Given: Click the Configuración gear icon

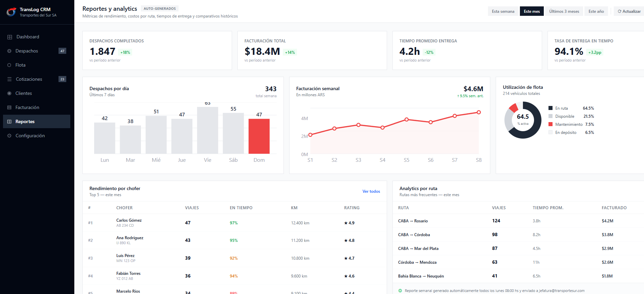Looking at the screenshot, I should point(9,136).
